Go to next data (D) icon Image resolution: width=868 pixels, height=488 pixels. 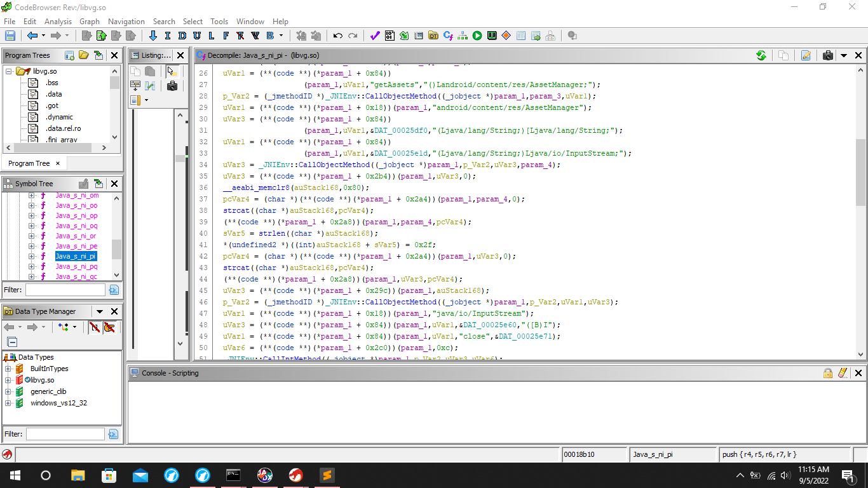click(x=182, y=36)
